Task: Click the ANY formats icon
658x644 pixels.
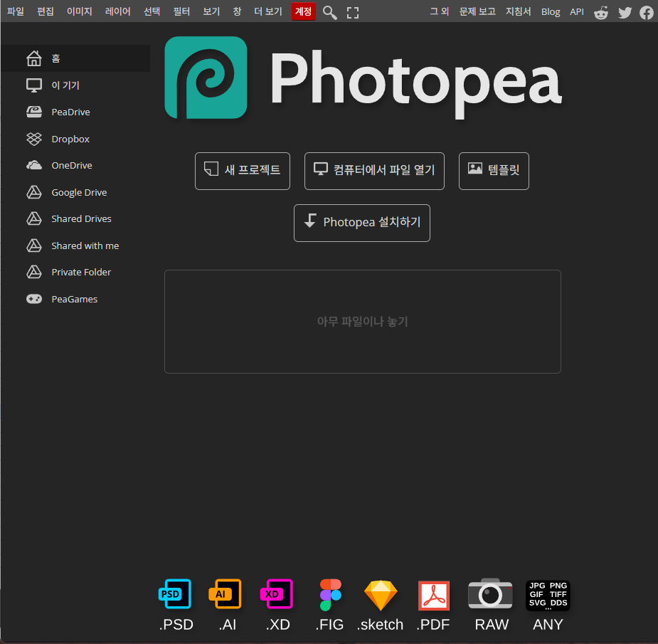Action: point(548,596)
